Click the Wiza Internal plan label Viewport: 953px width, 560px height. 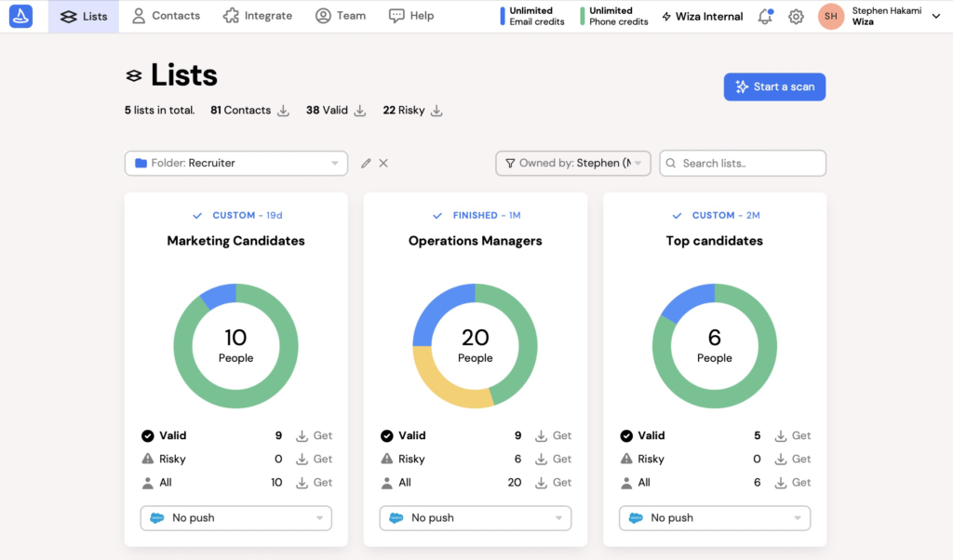(x=702, y=17)
